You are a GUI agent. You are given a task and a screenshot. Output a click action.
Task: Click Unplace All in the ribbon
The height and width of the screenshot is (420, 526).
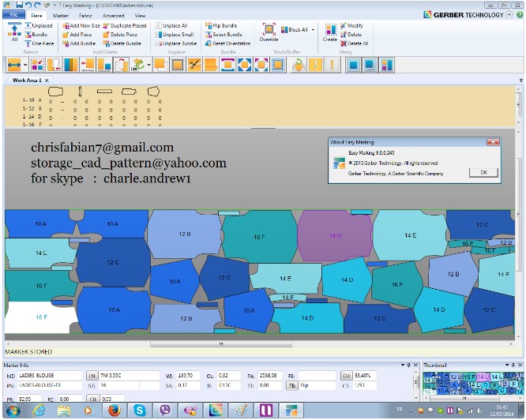tap(175, 26)
